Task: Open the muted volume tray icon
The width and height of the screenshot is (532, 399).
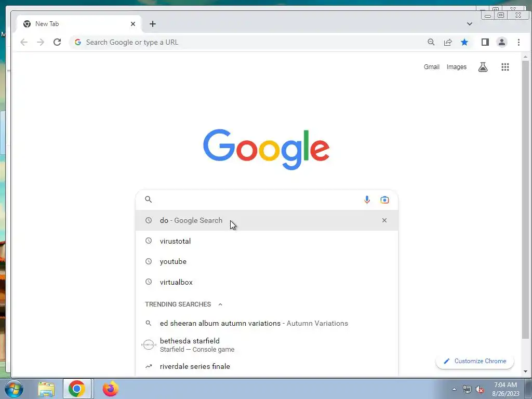Action: (x=480, y=389)
